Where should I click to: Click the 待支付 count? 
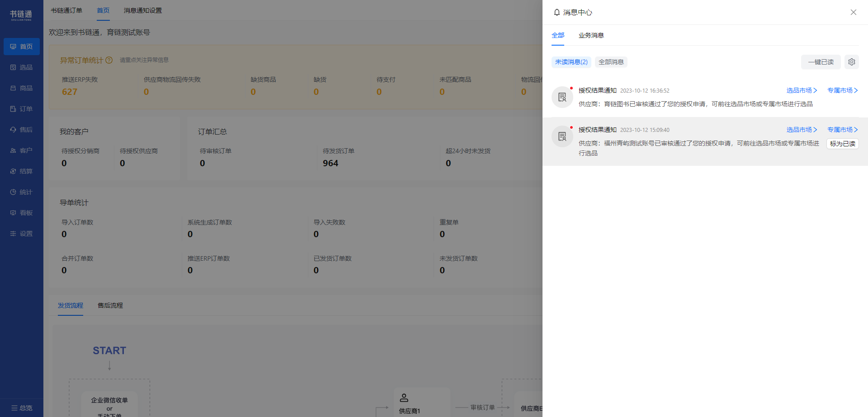379,92
